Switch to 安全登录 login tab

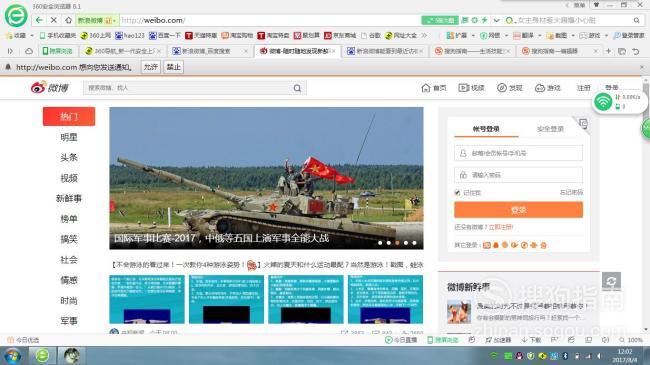pyautogui.click(x=550, y=129)
